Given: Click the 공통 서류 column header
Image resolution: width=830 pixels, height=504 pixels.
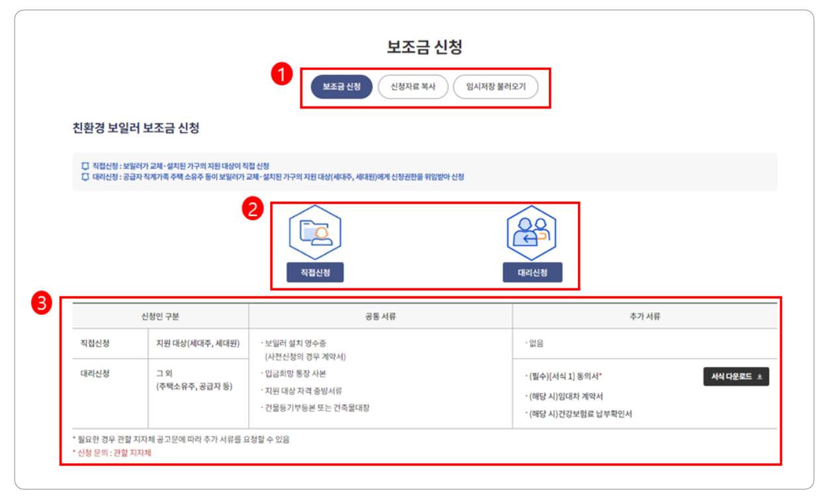Looking at the screenshot, I should pos(379,315).
